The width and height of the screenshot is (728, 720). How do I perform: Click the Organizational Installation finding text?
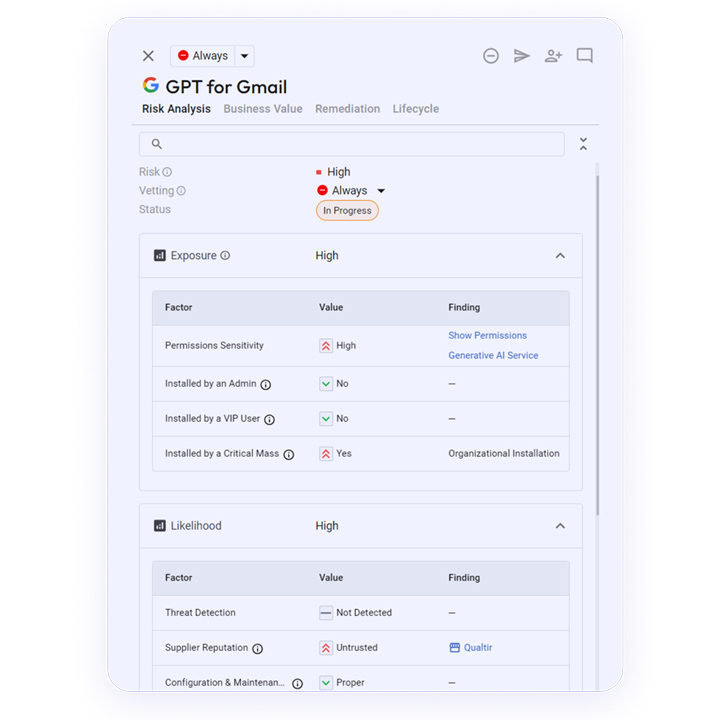click(504, 454)
